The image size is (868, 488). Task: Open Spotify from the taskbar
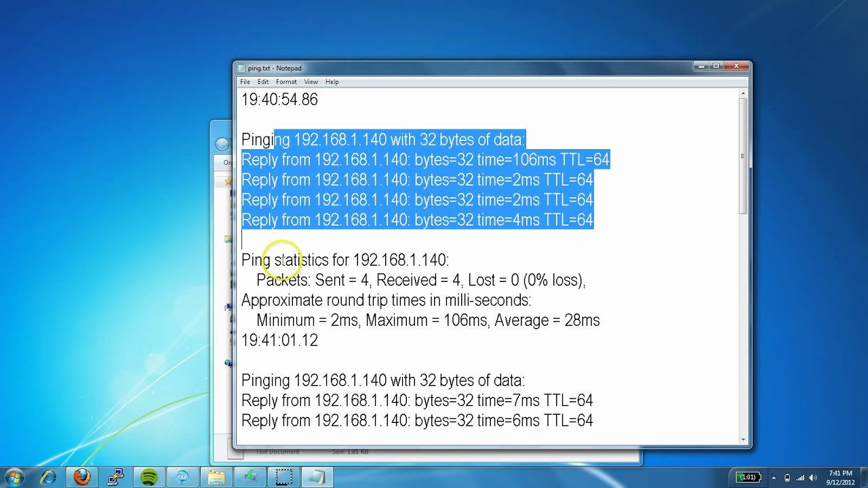(x=148, y=477)
